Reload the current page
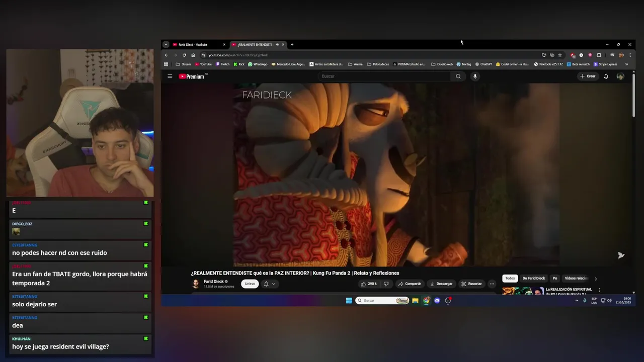The image size is (644, 362). click(x=184, y=55)
